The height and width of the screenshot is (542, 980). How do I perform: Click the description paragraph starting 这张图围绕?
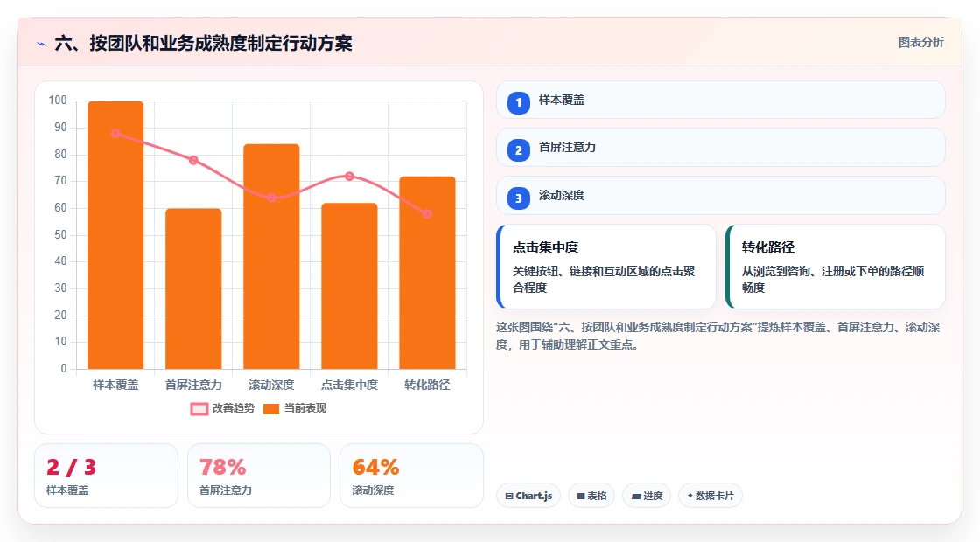tap(718, 336)
